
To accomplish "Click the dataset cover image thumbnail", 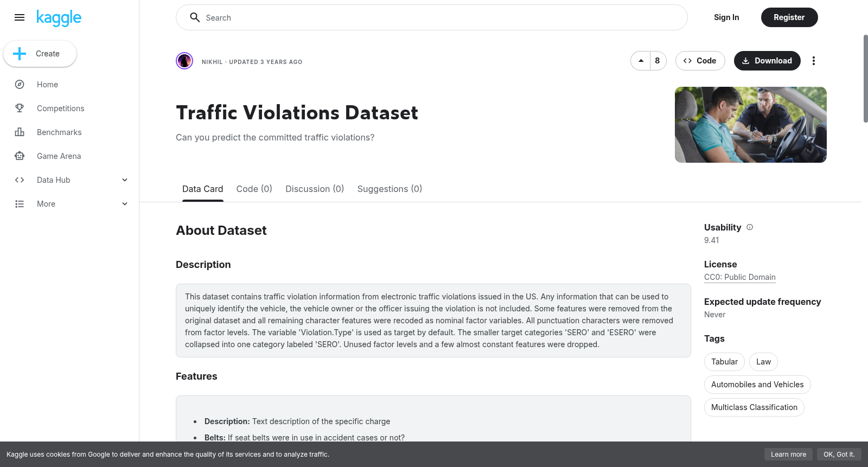I will 751,125.
